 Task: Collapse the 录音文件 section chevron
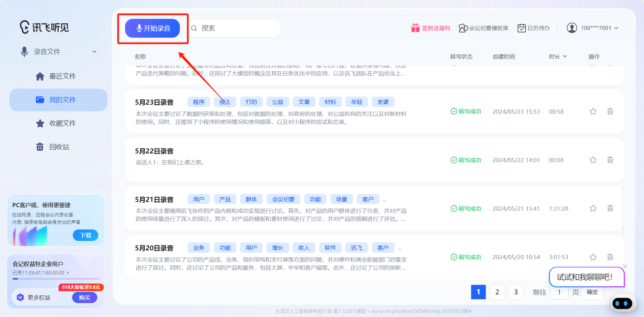point(94,52)
